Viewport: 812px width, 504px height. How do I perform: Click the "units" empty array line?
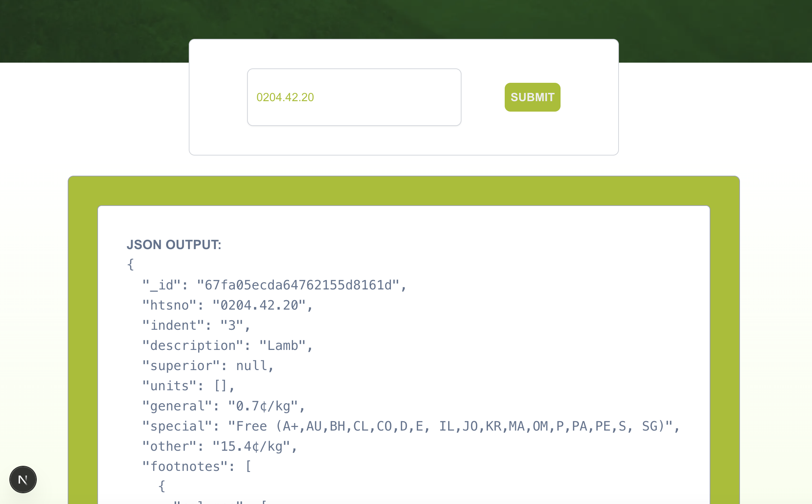click(188, 386)
